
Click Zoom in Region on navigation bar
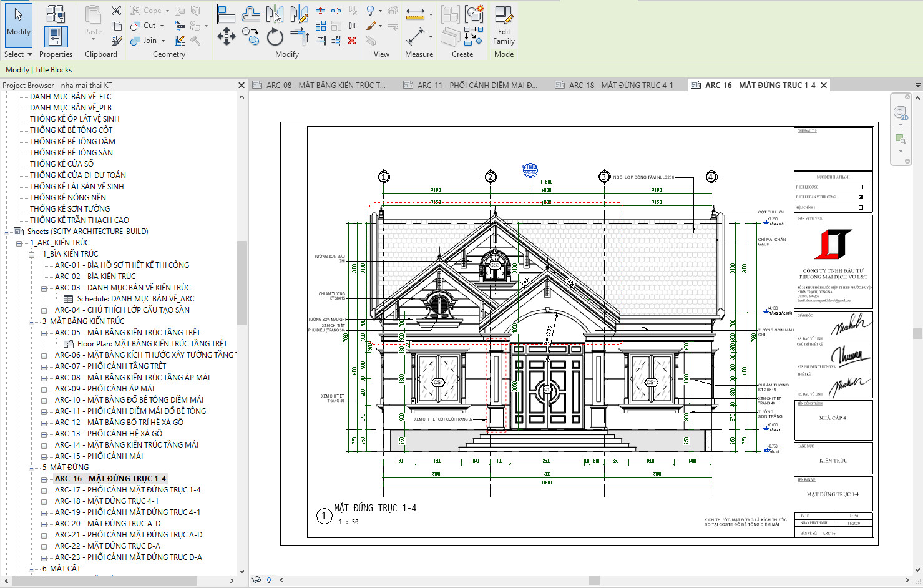tap(900, 139)
